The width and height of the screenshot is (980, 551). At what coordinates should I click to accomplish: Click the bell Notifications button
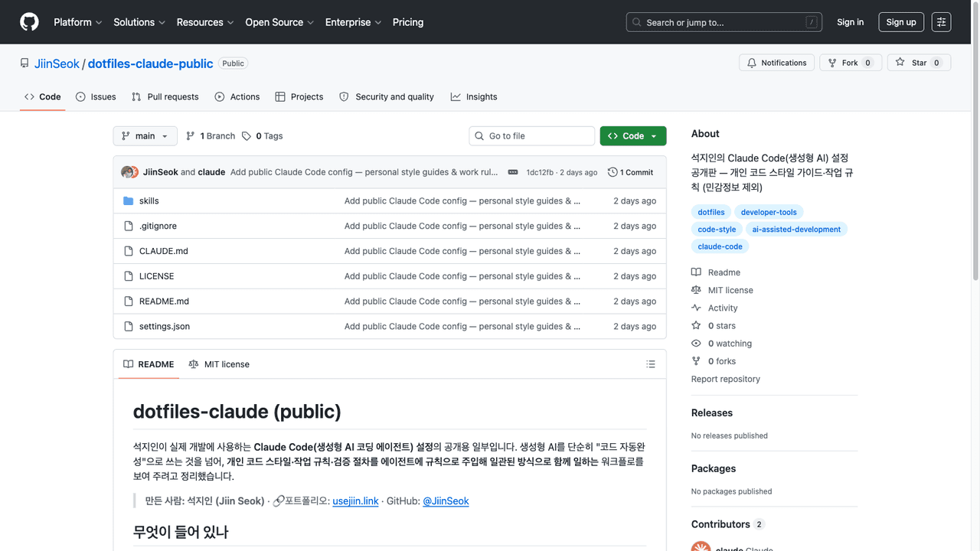pyautogui.click(x=776, y=63)
